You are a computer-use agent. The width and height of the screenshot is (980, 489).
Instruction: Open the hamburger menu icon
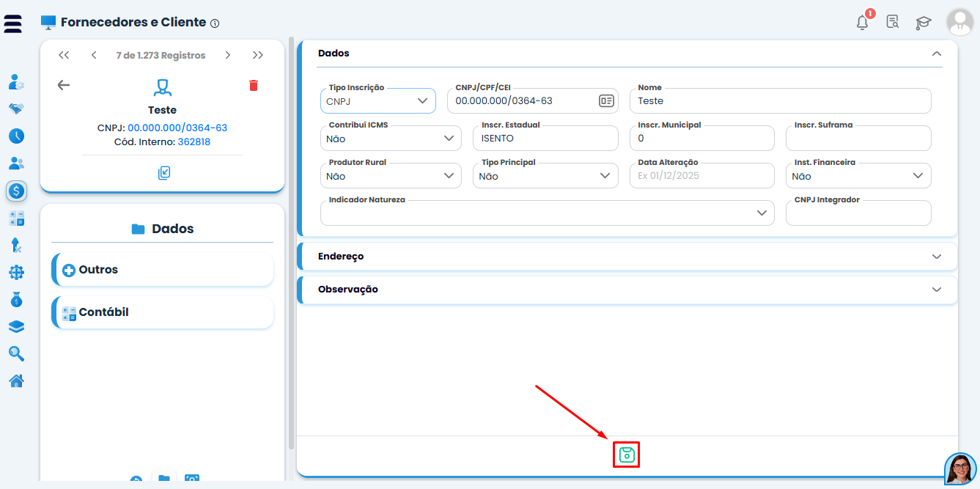point(13,23)
